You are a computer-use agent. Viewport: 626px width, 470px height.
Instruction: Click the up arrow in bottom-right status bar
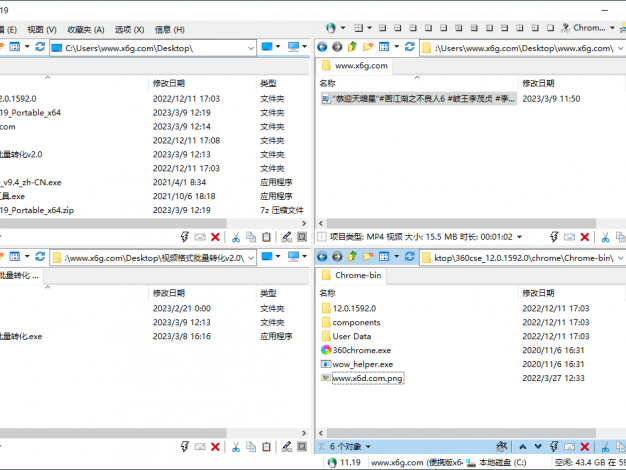523,447
